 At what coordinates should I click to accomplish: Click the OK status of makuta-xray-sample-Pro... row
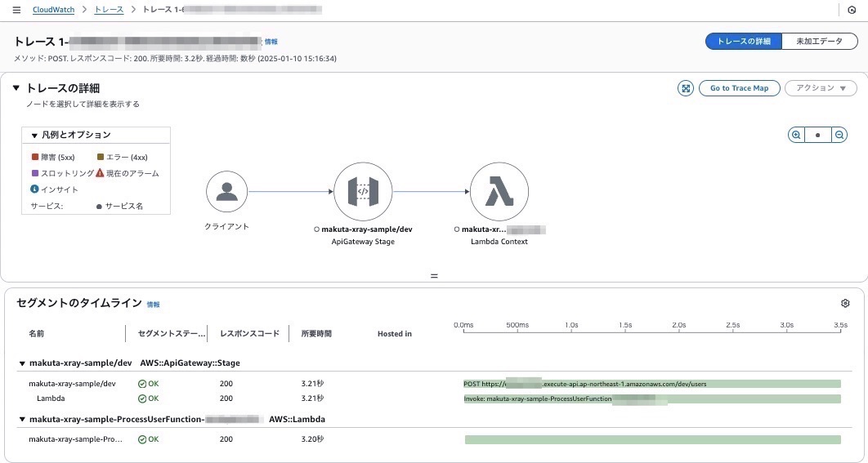[x=148, y=439]
